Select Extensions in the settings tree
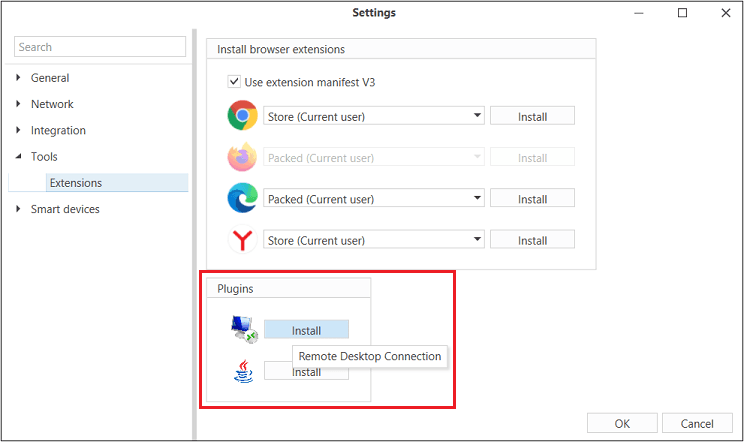This screenshot has height=442, width=744. tap(76, 183)
